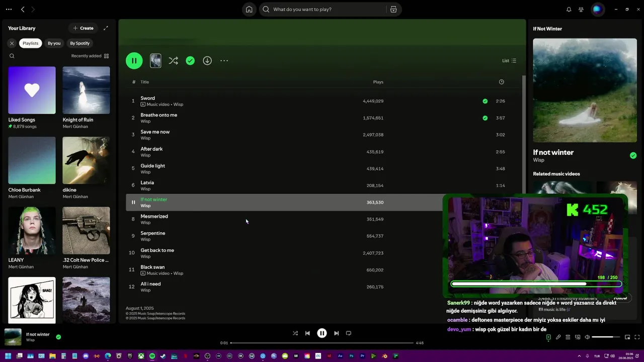Viewport: 644px width, 362px height.
Task: Open the List view options dropdown
Action: (x=509, y=60)
